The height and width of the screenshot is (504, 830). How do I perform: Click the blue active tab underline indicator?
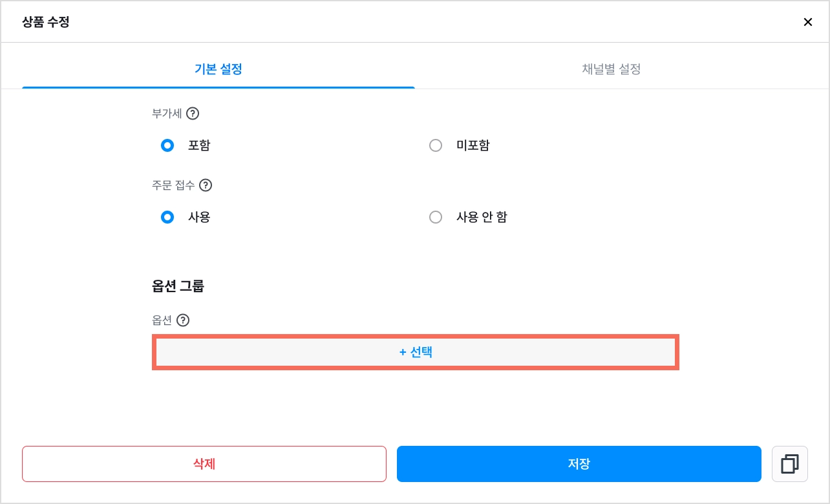point(218,87)
